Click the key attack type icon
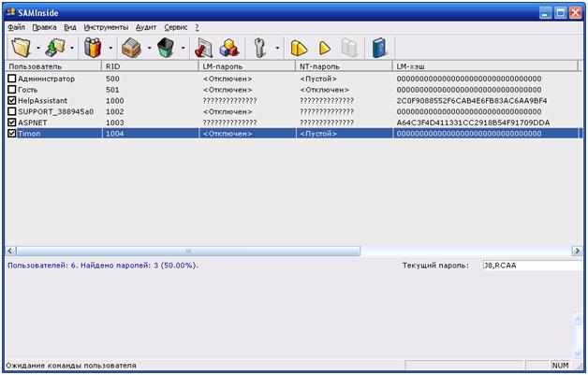588x375 pixels. click(x=260, y=48)
